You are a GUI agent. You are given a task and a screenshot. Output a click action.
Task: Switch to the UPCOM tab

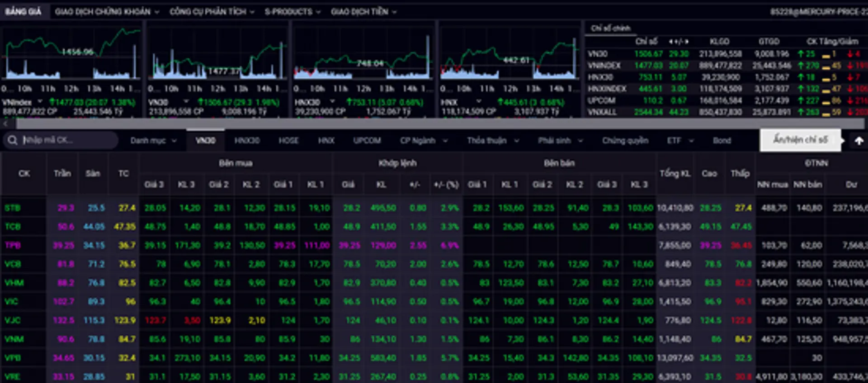(367, 140)
